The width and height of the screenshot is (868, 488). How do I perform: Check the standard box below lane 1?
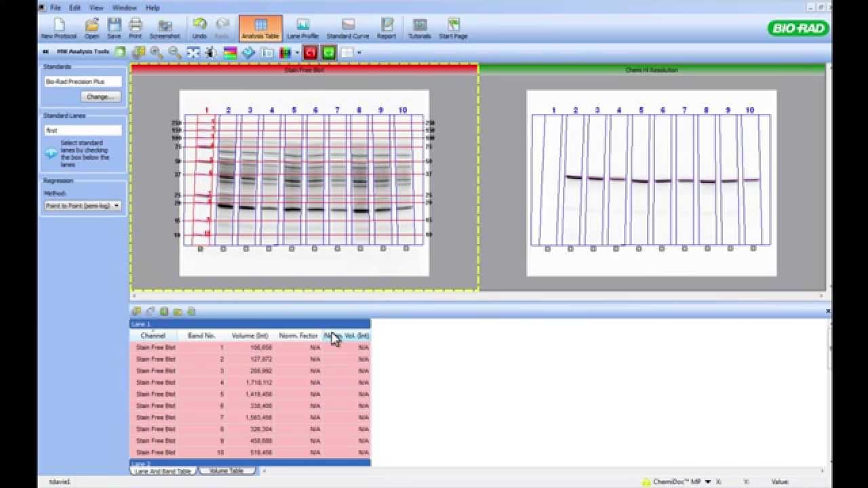pyautogui.click(x=201, y=249)
